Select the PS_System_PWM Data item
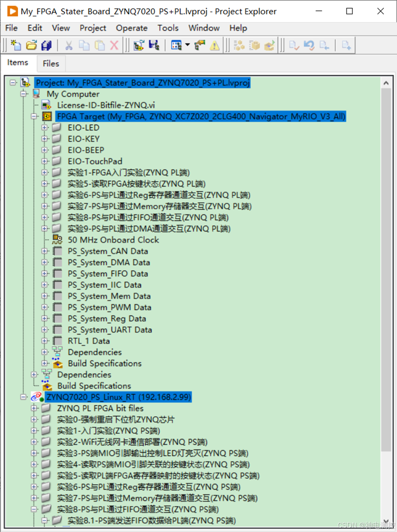The width and height of the screenshot is (397, 532). 109,307
